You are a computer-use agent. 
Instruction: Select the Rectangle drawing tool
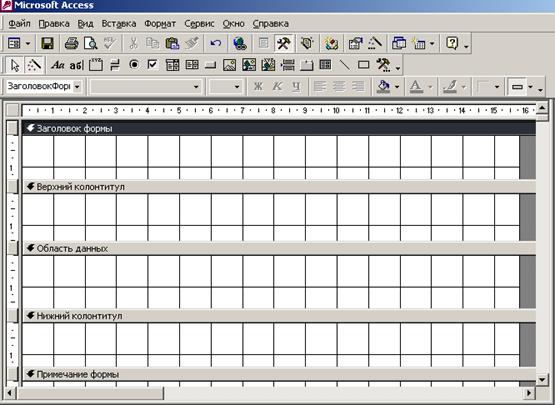(364, 65)
